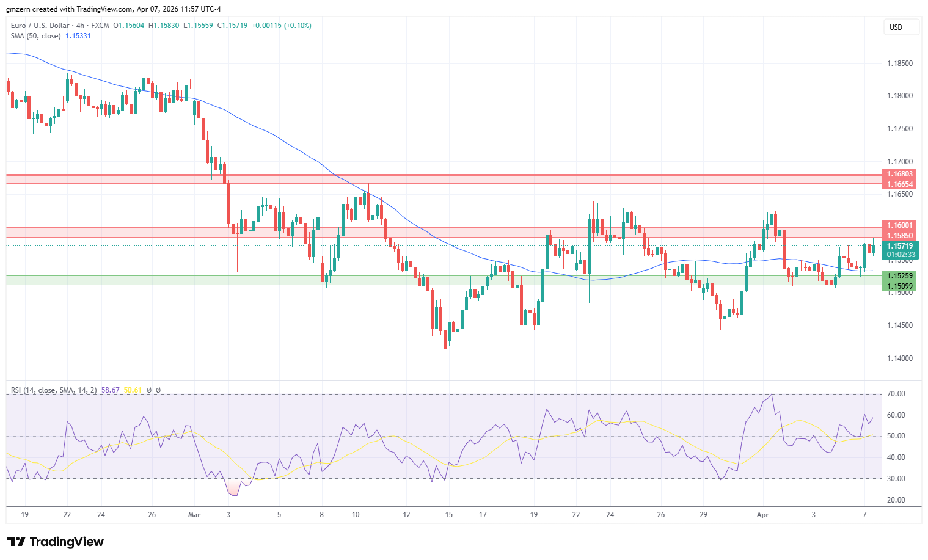
Task: Click the current price tag 1.15719
Action: pyautogui.click(x=901, y=246)
